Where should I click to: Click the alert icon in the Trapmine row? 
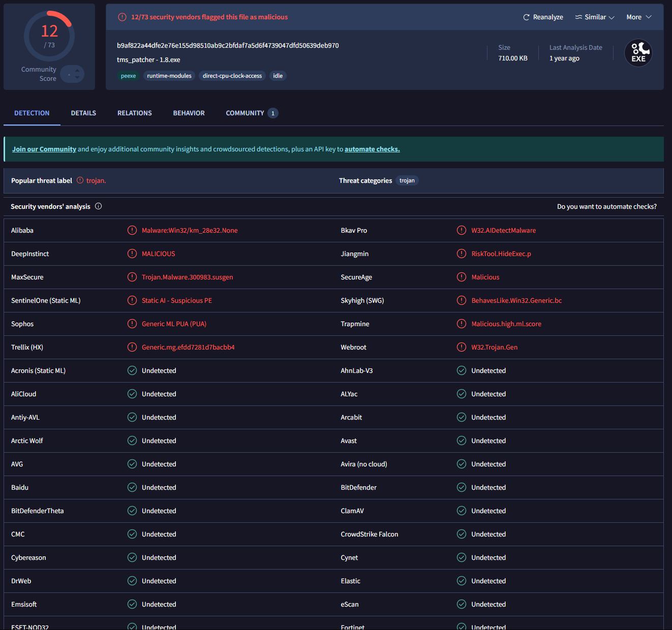462,324
